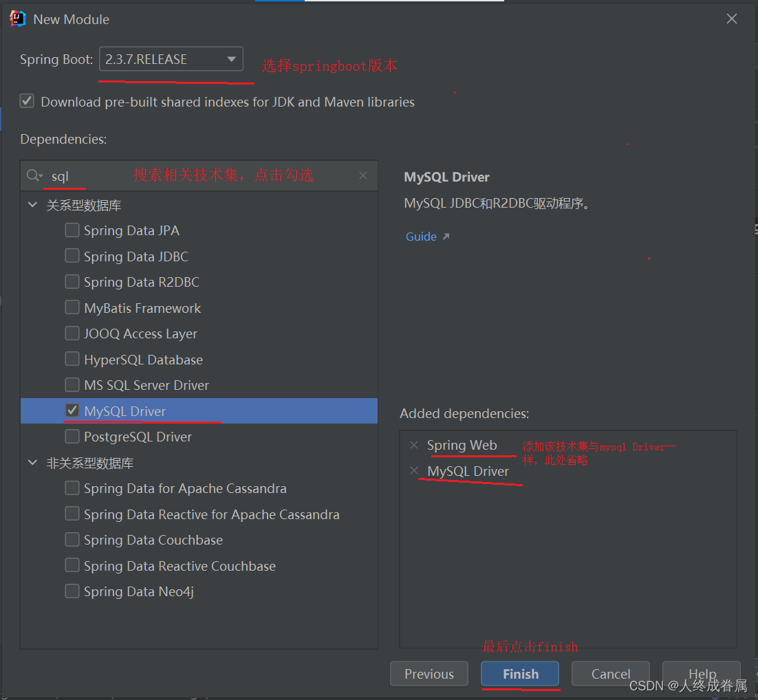Click the sql dependency search field
This screenshot has width=758, height=700.
[x=199, y=175]
